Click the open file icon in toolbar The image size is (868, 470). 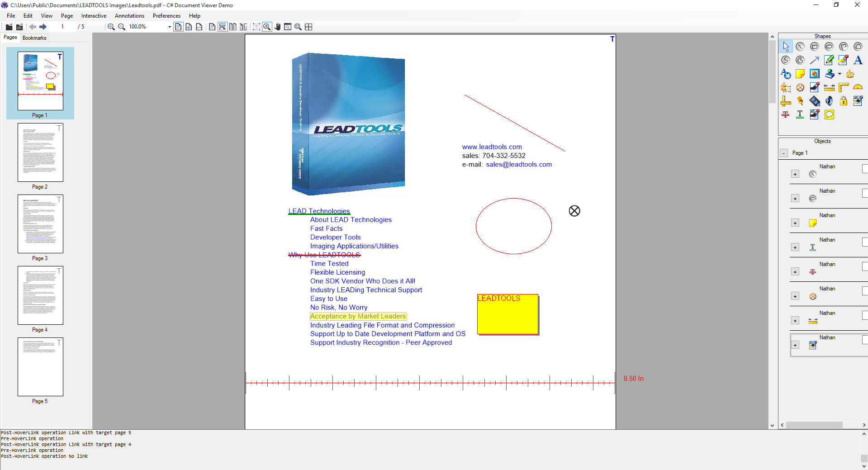pyautogui.click(x=9, y=27)
